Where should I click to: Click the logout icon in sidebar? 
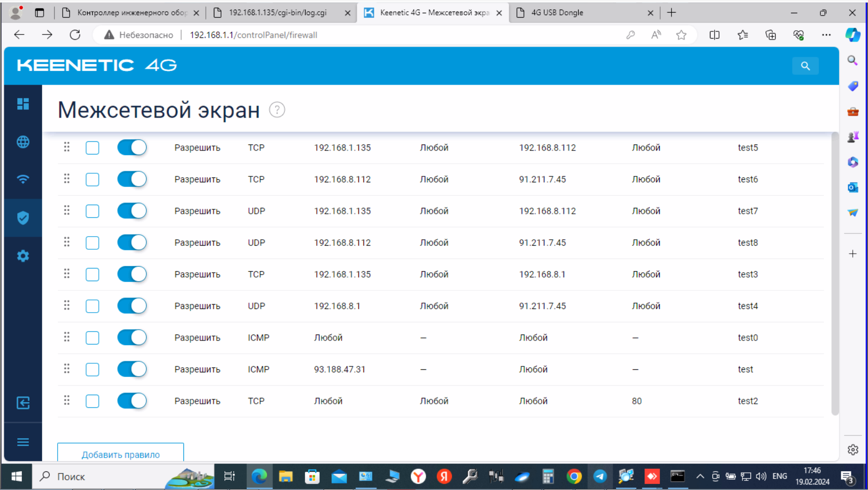pos(23,403)
